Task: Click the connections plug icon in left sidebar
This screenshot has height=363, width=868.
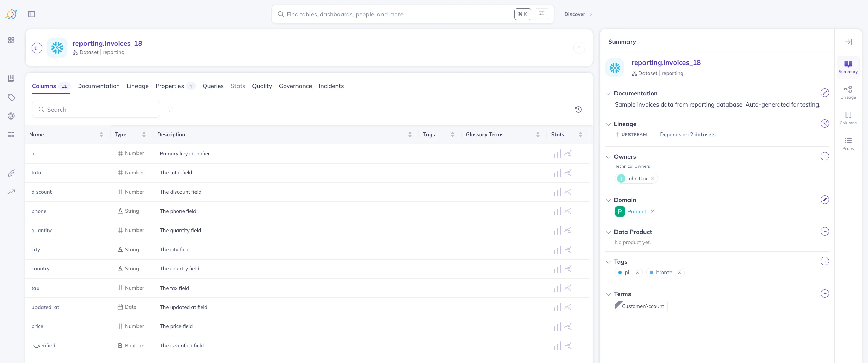Action: (x=11, y=173)
